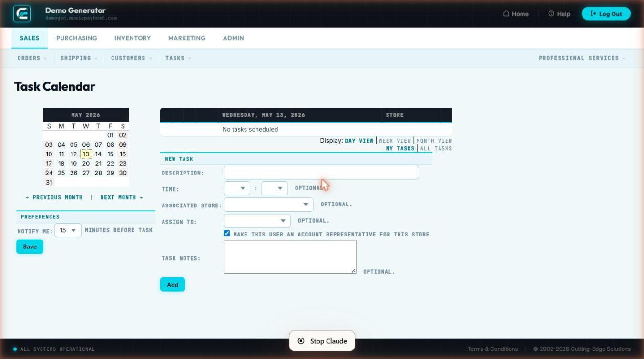The image size is (644, 359).
Task: Open the hour Time dropdown
Action: (237, 188)
